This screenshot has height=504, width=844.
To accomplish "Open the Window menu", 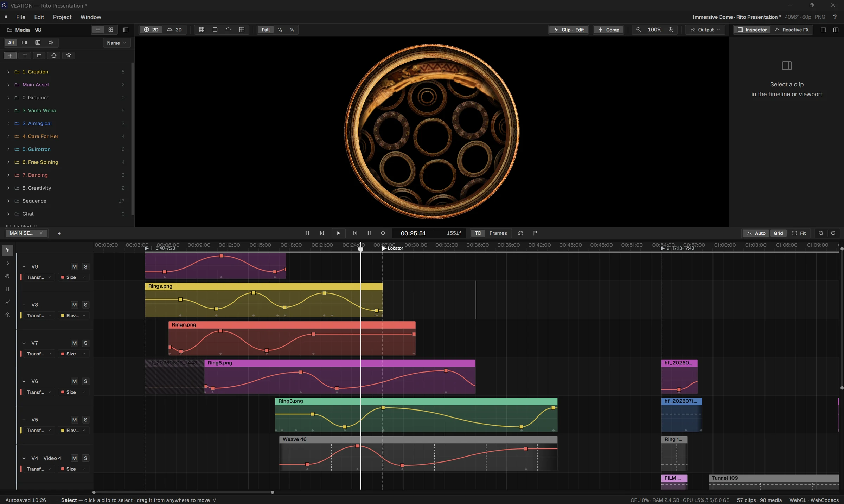I will pyautogui.click(x=91, y=17).
